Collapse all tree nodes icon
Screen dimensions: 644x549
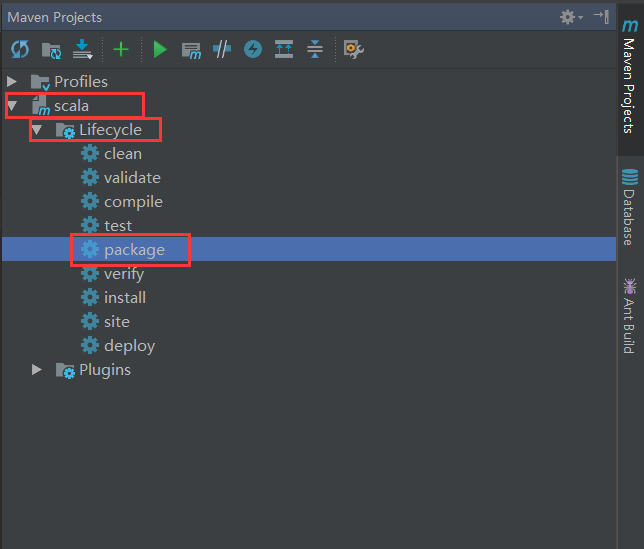coord(315,49)
